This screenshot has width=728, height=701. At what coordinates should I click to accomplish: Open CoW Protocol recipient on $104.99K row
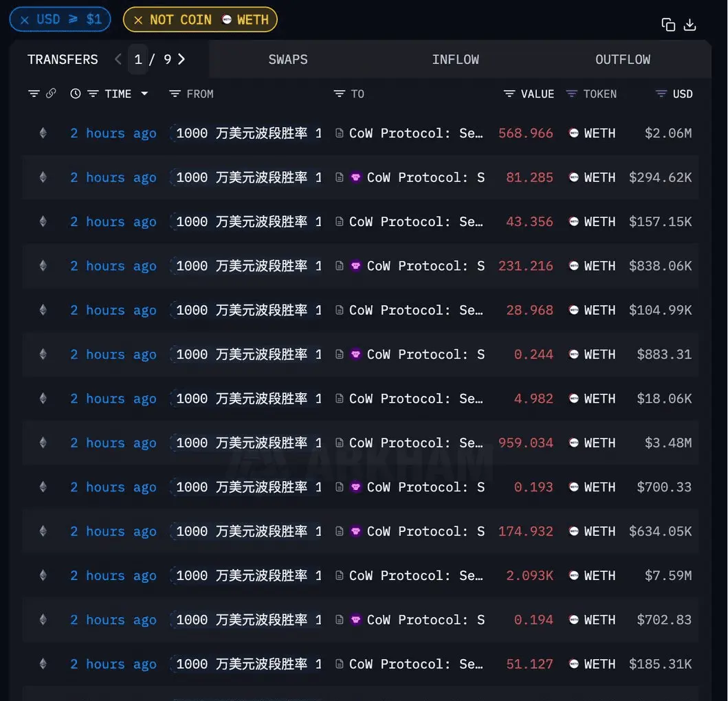416,310
